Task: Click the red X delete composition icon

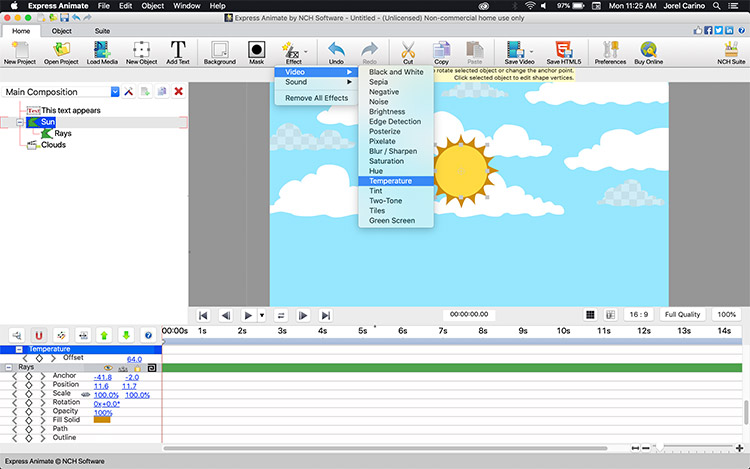Action: click(178, 91)
